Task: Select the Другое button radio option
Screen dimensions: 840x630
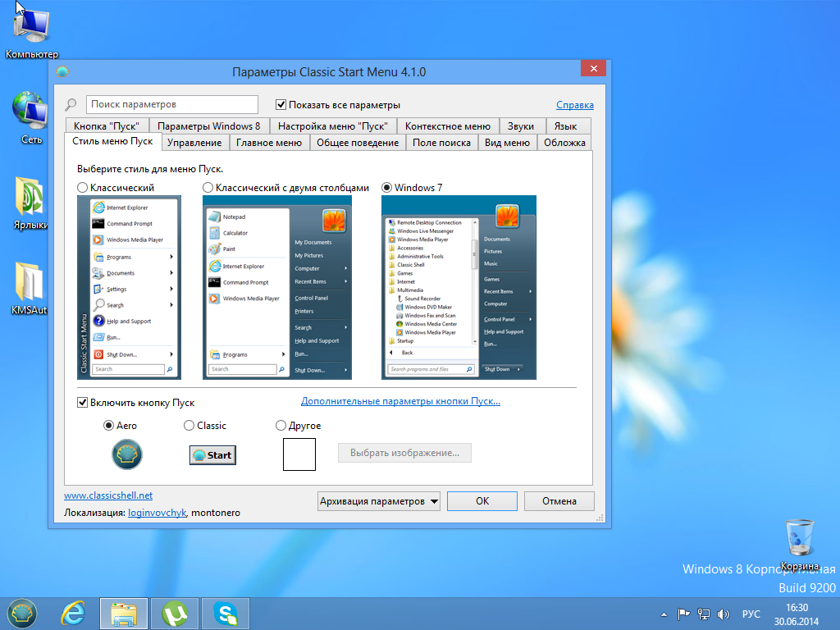Action: click(x=281, y=426)
